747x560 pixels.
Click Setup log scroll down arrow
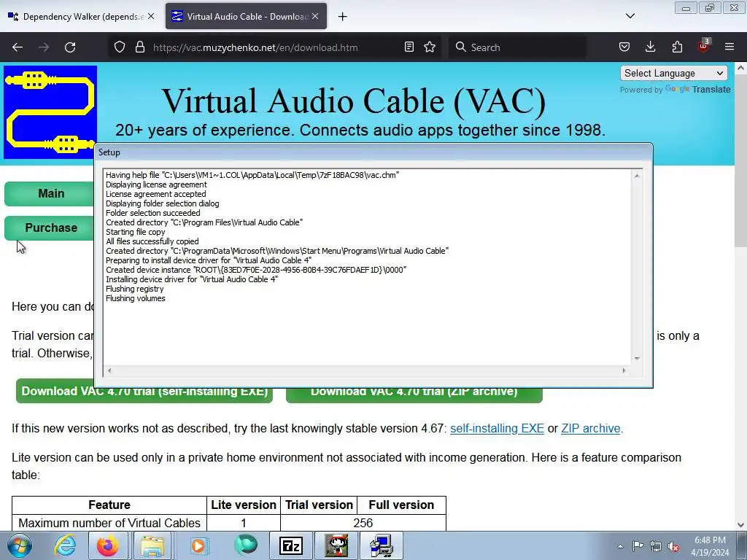[637, 359]
